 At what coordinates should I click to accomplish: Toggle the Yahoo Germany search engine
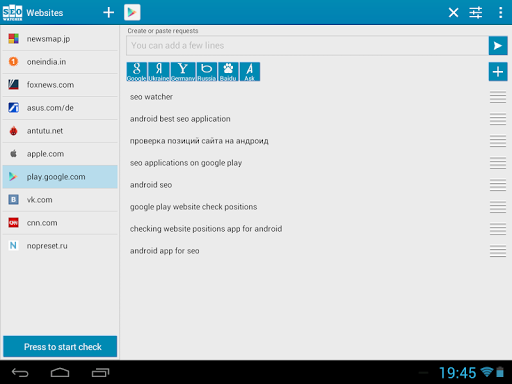(183, 72)
